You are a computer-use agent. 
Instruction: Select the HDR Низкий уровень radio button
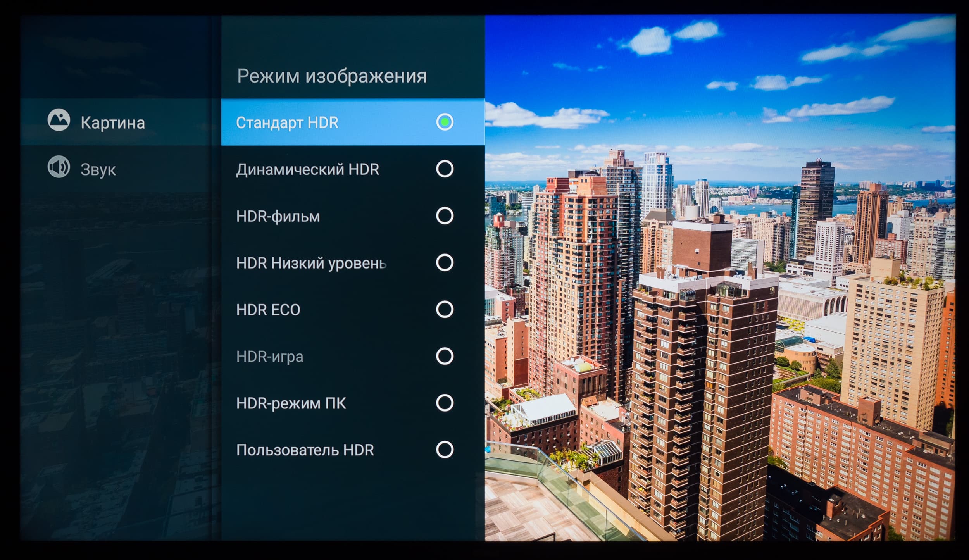point(444,263)
